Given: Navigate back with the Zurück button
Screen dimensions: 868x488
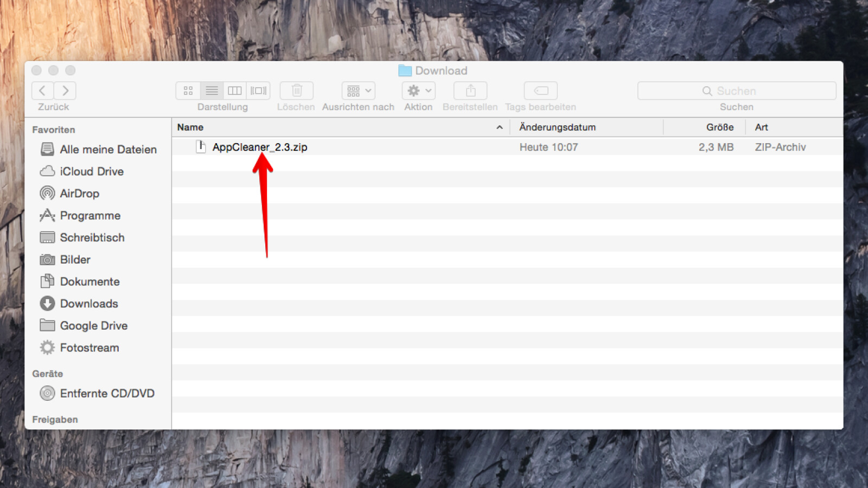Looking at the screenshot, I should (x=42, y=91).
